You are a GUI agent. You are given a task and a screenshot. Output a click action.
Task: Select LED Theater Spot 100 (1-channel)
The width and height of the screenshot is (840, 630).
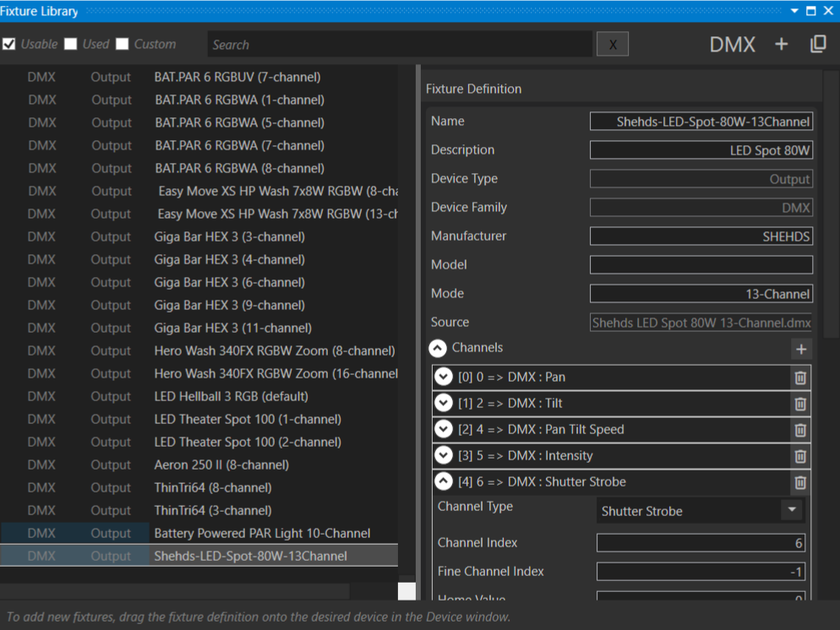click(x=199, y=419)
